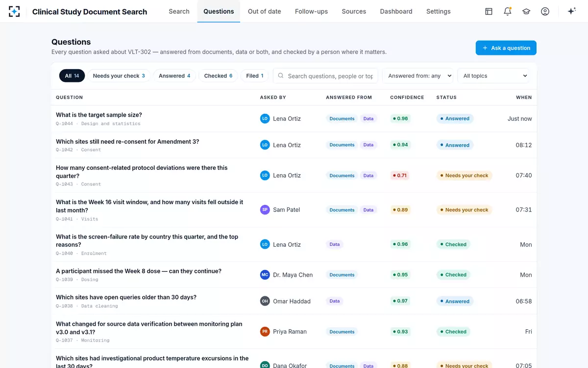Open the Answered from: any dropdown
The height and width of the screenshot is (368, 588).
click(418, 76)
